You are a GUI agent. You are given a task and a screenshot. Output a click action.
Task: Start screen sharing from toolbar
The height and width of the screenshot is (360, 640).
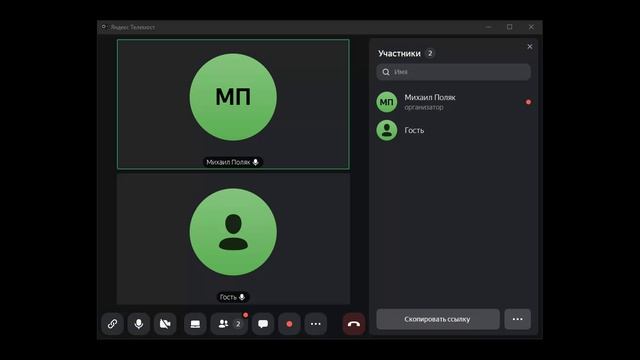(195, 324)
